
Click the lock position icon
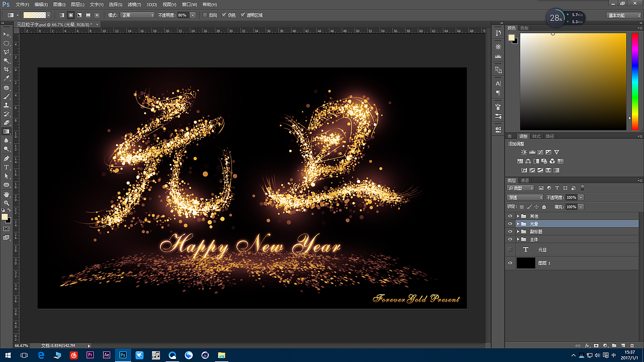(536, 207)
